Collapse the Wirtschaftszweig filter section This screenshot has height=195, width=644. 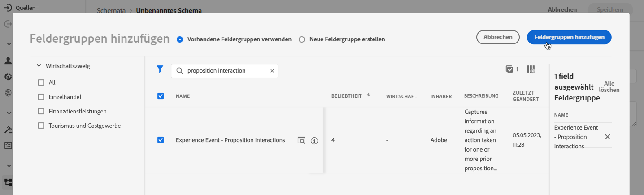[x=39, y=66]
